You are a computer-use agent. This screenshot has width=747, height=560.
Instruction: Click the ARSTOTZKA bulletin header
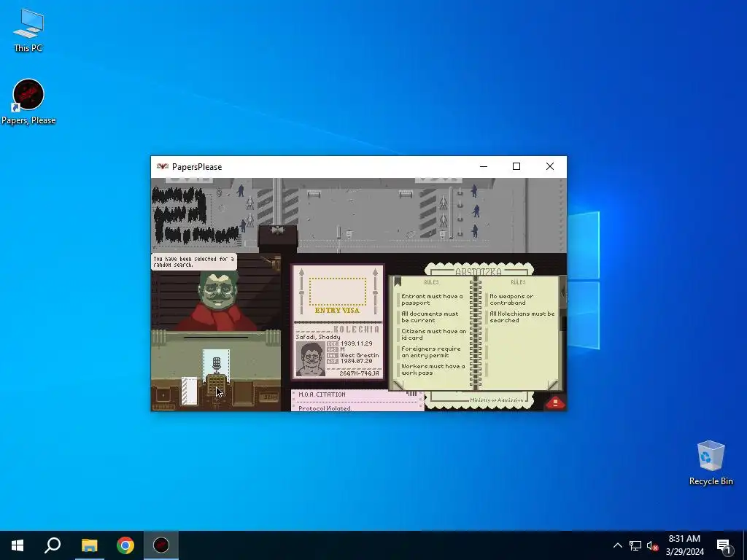click(478, 271)
